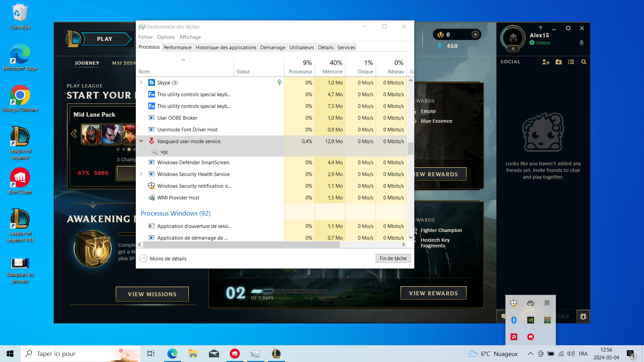Image resolution: width=644 pixels, height=362 pixels.
Task: Open League client help question mark
Action: coord(540,28)
